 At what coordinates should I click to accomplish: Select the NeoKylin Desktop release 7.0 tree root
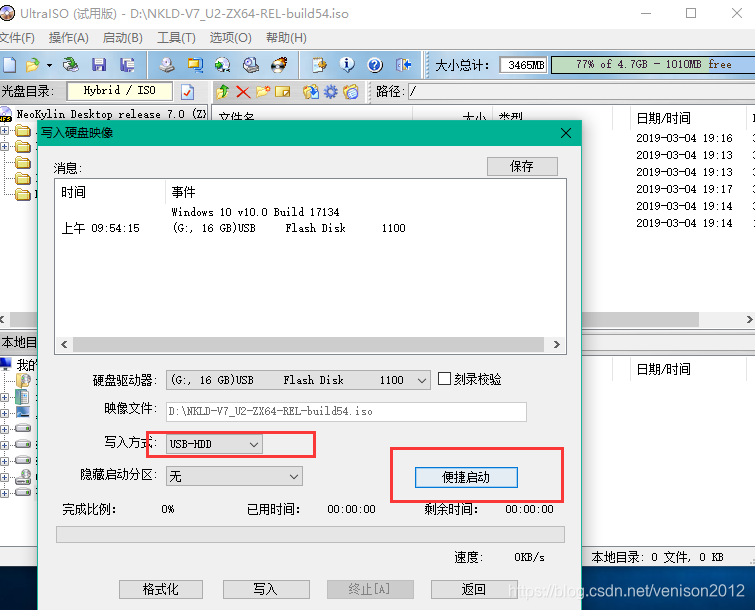(111, 114)
